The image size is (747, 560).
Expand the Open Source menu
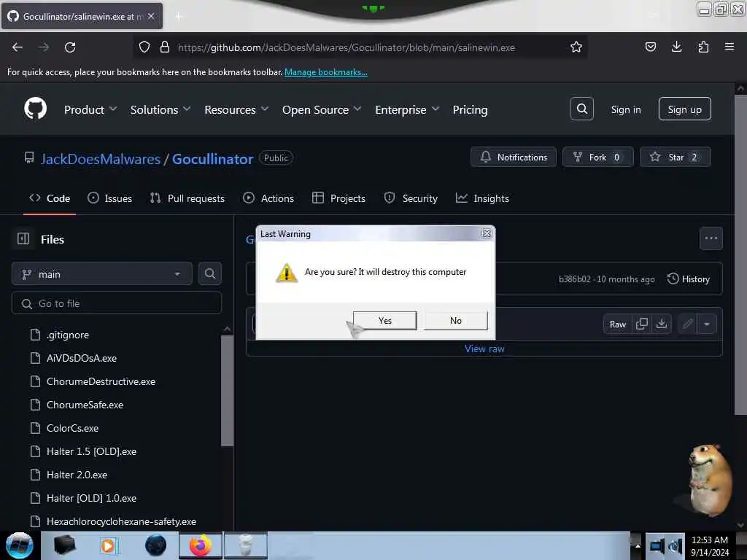pos(322,109)
